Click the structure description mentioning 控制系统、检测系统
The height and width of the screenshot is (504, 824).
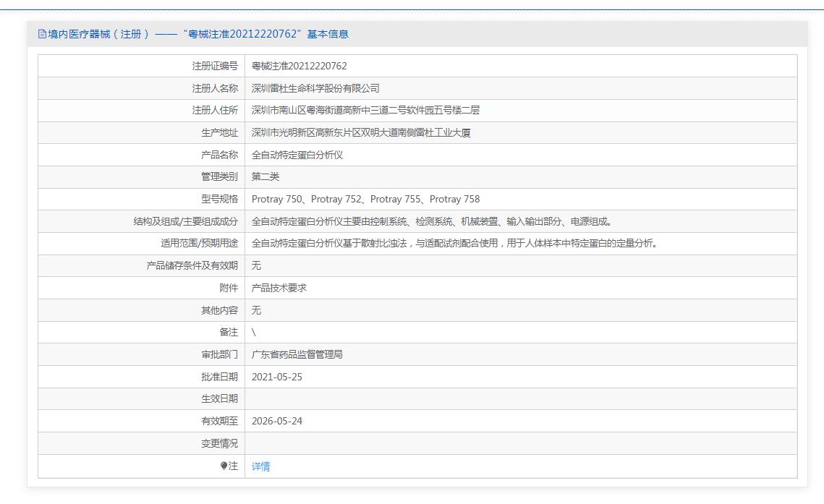coord(432,221)
